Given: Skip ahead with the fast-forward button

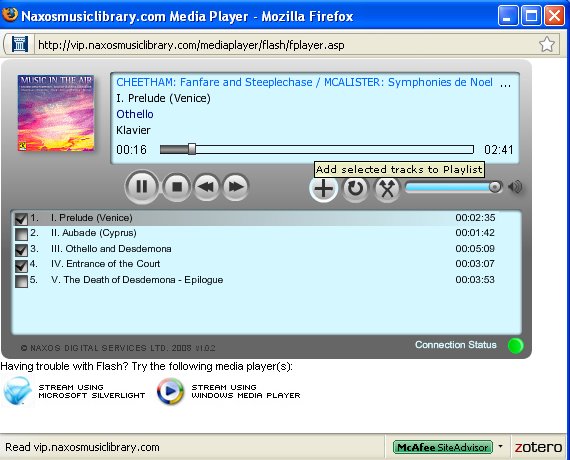Looking at the screenshot, I should click(x=236, y=187).
